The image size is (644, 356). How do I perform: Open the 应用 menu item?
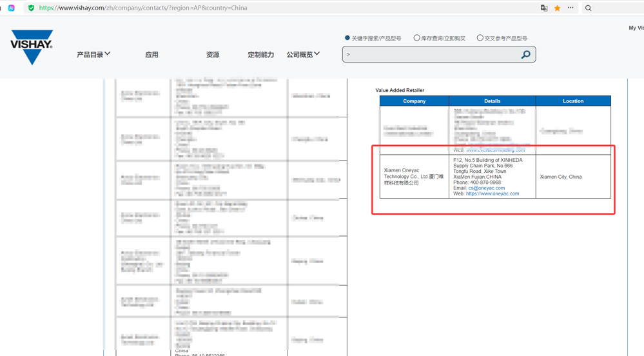click(x=151, y=55)
